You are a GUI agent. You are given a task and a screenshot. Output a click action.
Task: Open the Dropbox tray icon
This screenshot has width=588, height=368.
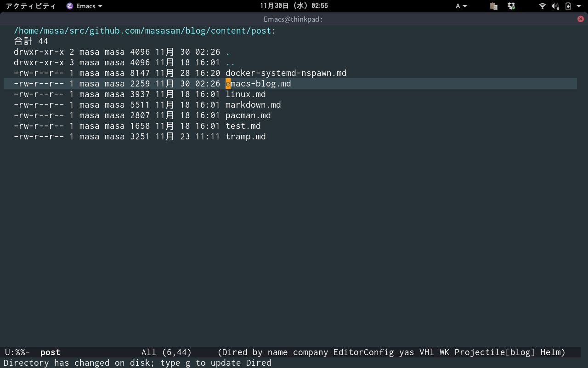pos(511,6)
